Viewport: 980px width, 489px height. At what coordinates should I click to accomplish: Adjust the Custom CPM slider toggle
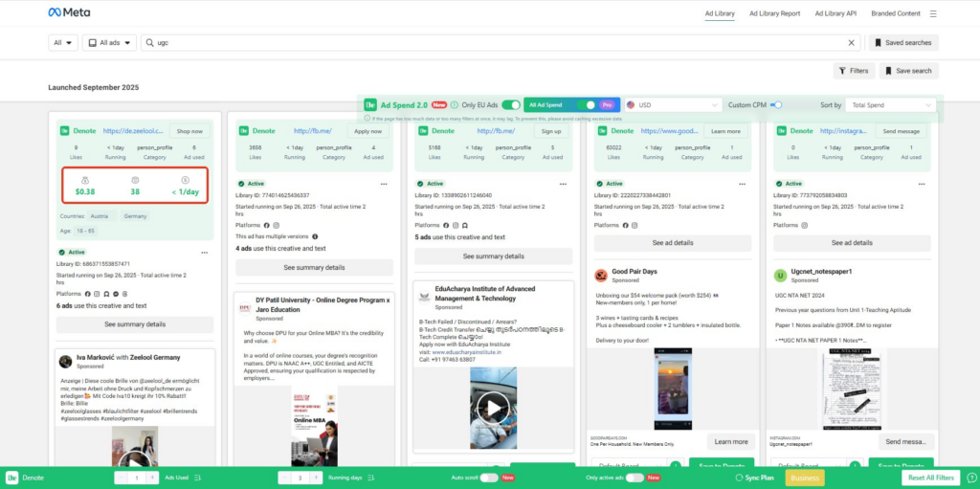tap(776, 105)
